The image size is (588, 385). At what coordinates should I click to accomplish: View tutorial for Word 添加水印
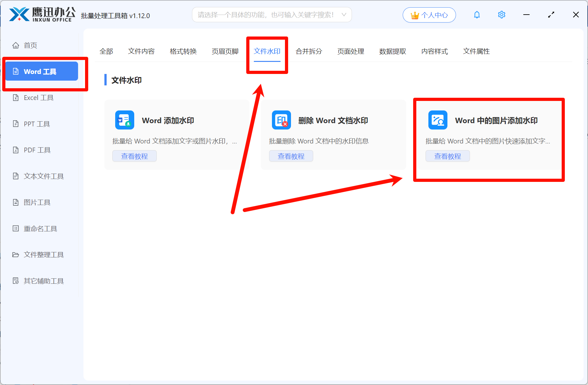[x=134, y=156]
